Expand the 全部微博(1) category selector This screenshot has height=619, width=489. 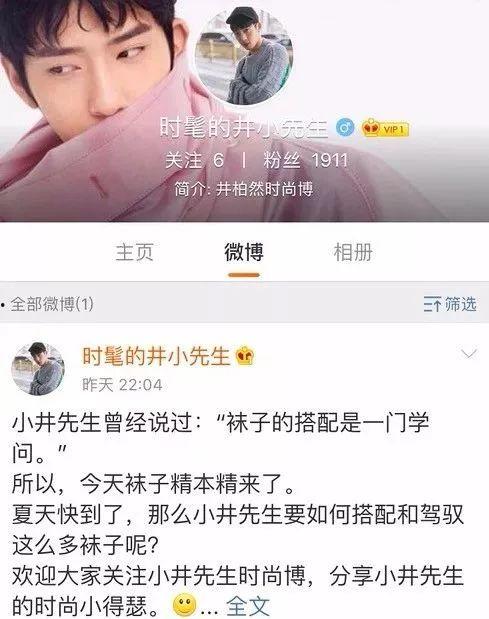(47, 304)
